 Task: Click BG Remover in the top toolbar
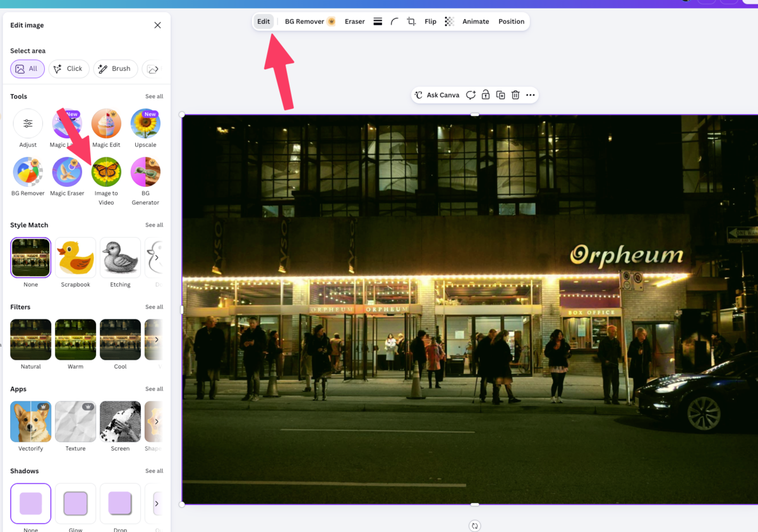tap(310, 21)
